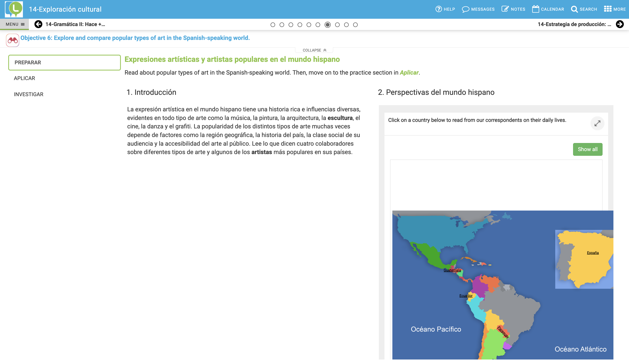Open Notes pencil icon

point(505,9)
